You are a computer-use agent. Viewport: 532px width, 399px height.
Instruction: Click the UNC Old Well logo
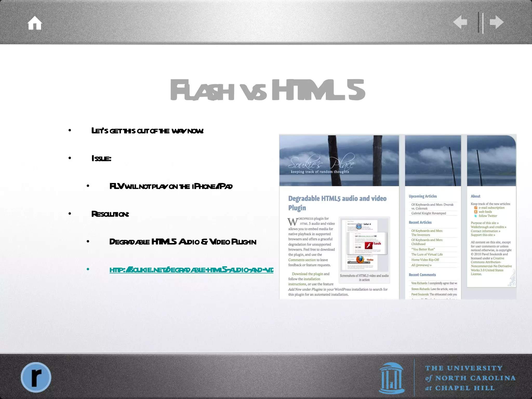point(392,378)
